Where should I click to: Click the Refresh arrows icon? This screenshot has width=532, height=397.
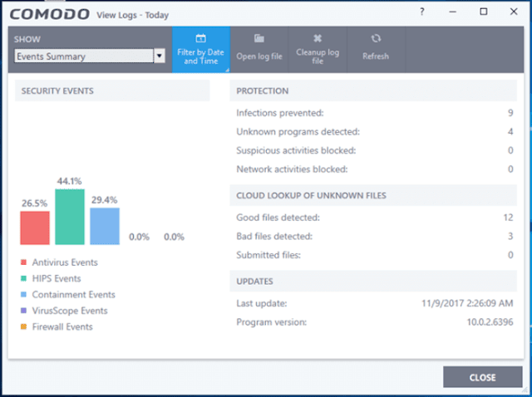click(x=376, y=38)
